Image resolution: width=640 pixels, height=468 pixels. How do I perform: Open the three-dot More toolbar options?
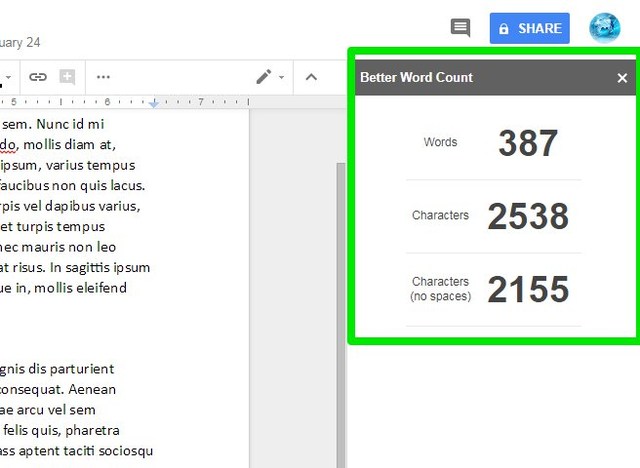[103, 77]
